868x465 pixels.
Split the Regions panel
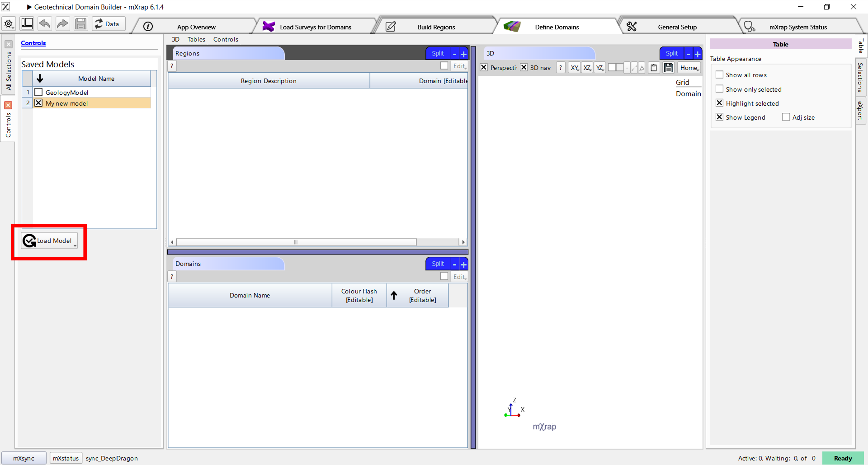click(438, 53)
